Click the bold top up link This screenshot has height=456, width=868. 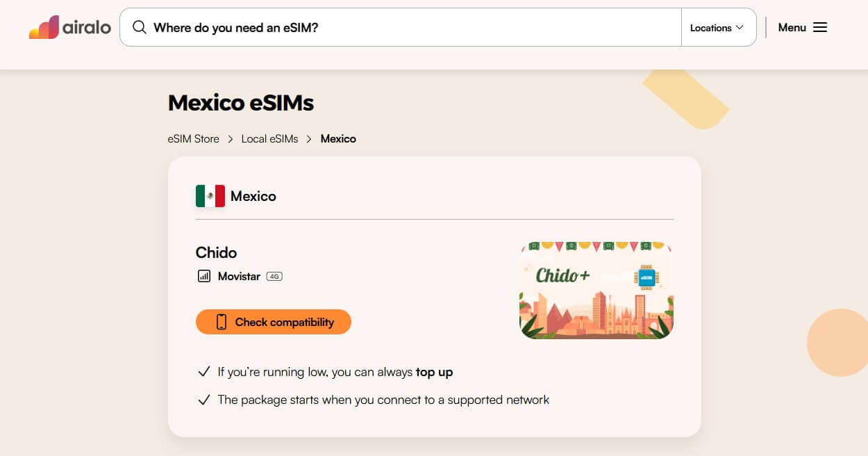[433, 372]
